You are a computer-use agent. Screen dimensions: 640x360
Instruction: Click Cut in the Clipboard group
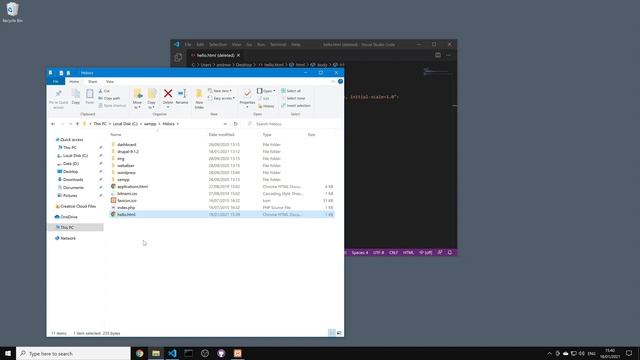coord(104,91)
